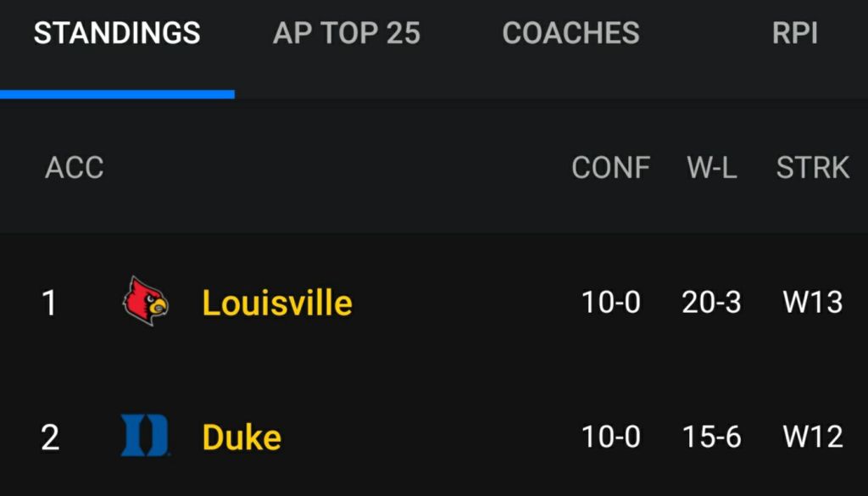Switch to the STANDINGS tab
Viewport: 868px width, 496px height.
[117, 33]
